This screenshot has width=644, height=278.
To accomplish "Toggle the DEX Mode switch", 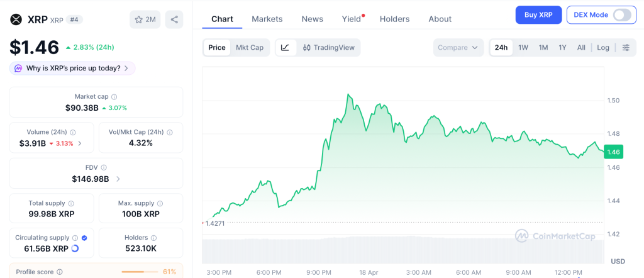I will 621,15.
